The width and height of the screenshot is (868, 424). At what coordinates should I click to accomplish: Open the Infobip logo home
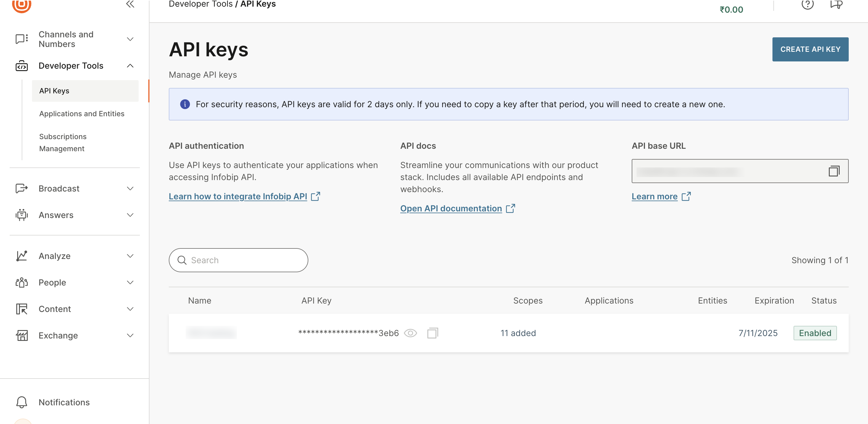tap(22, 5)
